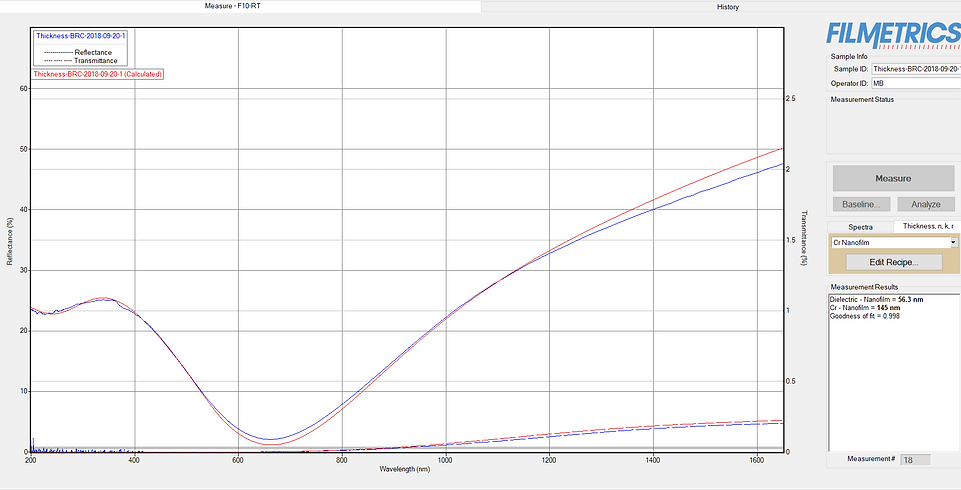Expand the Cr Nanofilm recipe dropdown
Viewport: 961px width, 490px height.
(952, 242)
